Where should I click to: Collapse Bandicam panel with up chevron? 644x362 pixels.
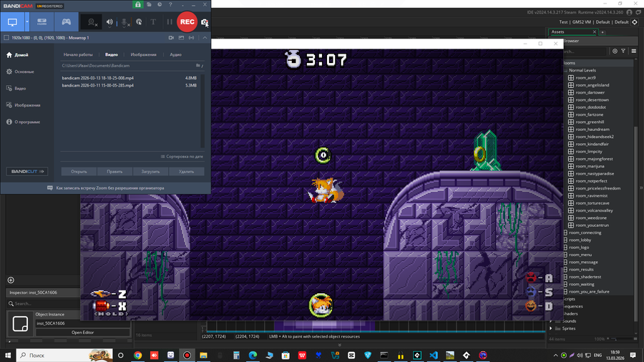point(205,38)
